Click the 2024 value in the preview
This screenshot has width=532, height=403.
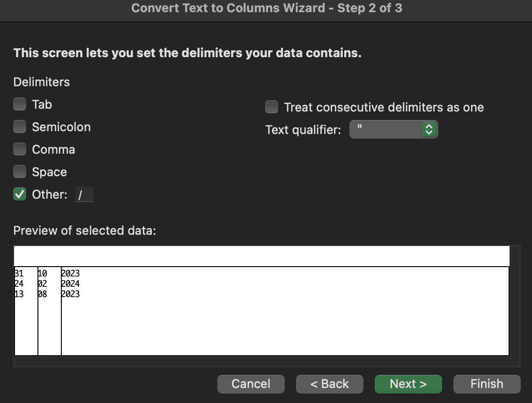[70, 284]
